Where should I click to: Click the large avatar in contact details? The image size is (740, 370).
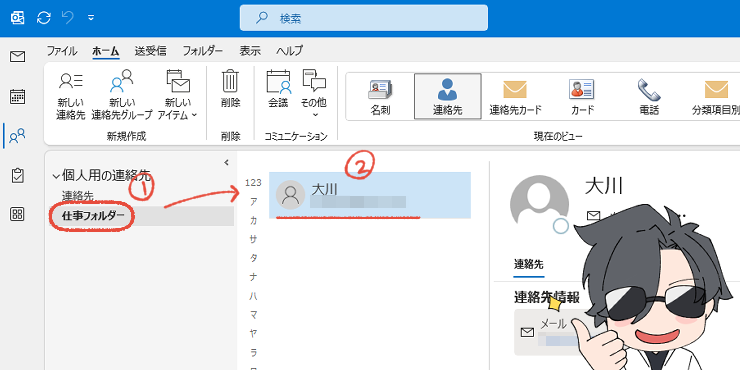[539, 205]
